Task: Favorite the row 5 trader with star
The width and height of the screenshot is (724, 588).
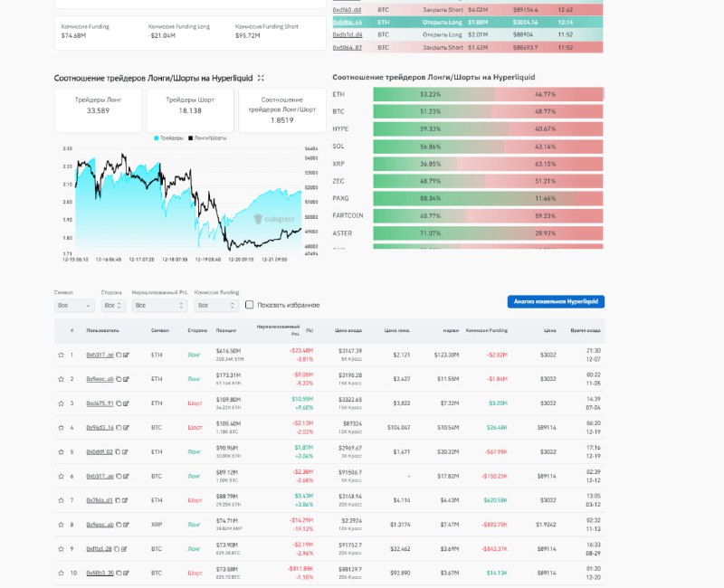Action: click(61, 451)
